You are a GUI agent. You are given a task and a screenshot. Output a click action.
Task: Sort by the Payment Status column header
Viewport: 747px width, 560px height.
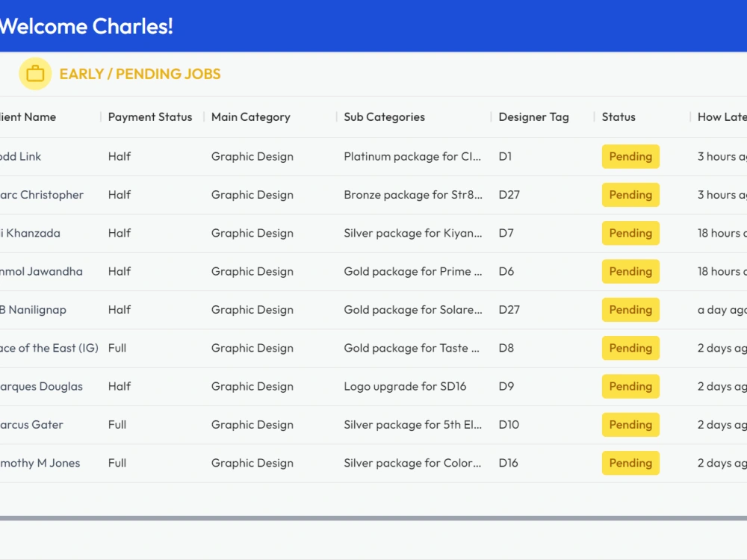(x=150, y=117)
